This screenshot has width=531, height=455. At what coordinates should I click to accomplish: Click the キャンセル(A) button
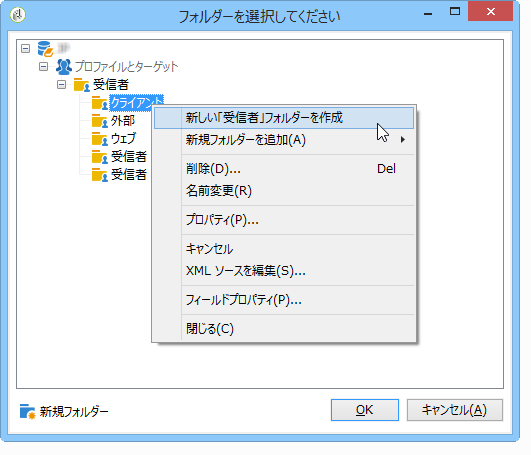click(x=454, y=410)
